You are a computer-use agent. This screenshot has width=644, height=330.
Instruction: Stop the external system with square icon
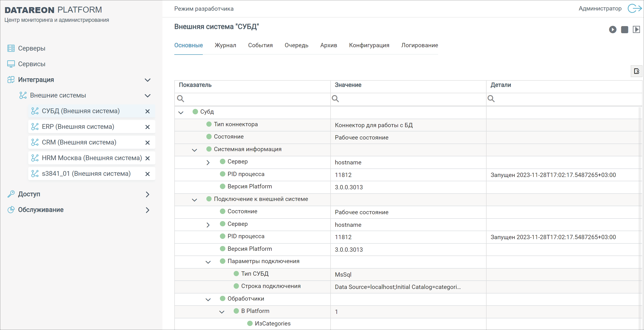[625, 29]
